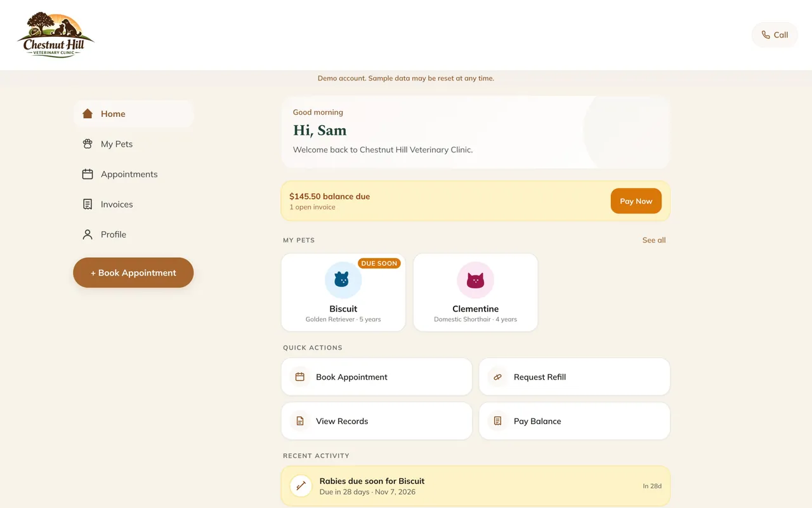812x508 pixels.
Task: Click the + Book Appointment sidebar button
Action: [x=133, y=272]
